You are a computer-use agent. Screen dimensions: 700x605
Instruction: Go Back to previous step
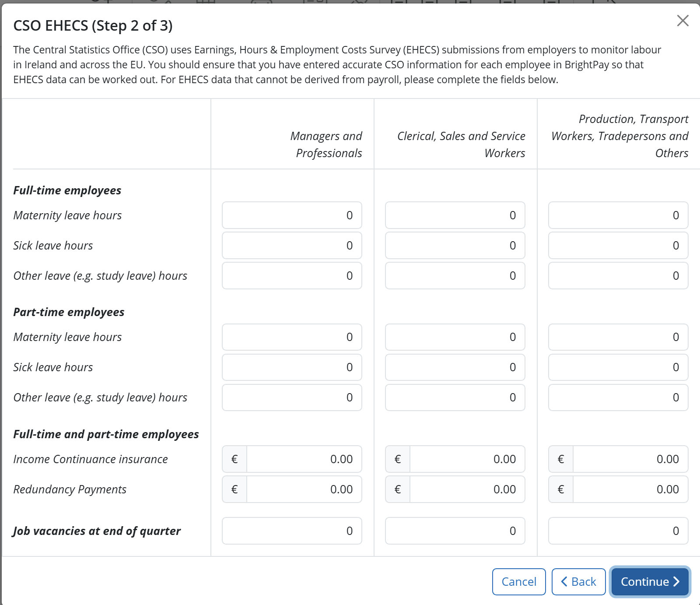[578, 581]
